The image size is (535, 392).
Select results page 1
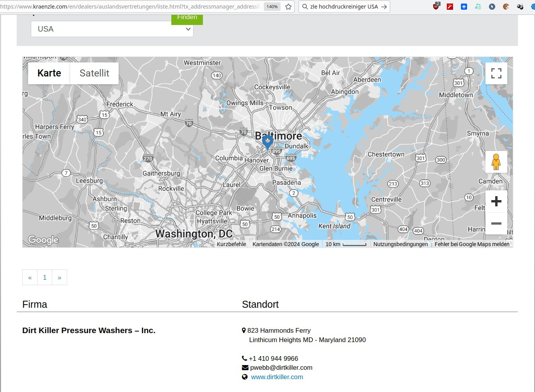coord(45,277)
